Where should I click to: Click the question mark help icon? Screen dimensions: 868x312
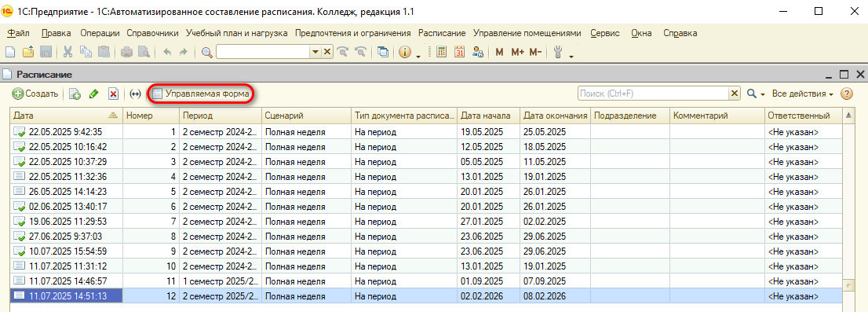pyautogui.click(x=846, y=94)
